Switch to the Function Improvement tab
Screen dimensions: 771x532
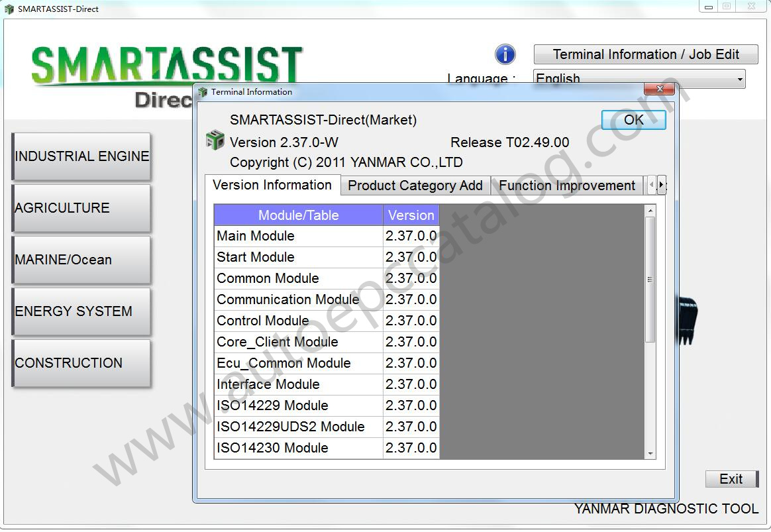(566, 186)
